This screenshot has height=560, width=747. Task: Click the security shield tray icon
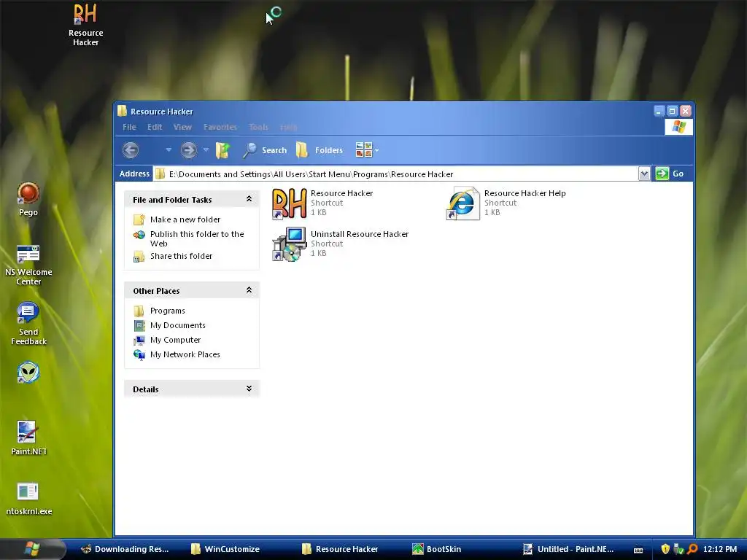pos(665,549)
